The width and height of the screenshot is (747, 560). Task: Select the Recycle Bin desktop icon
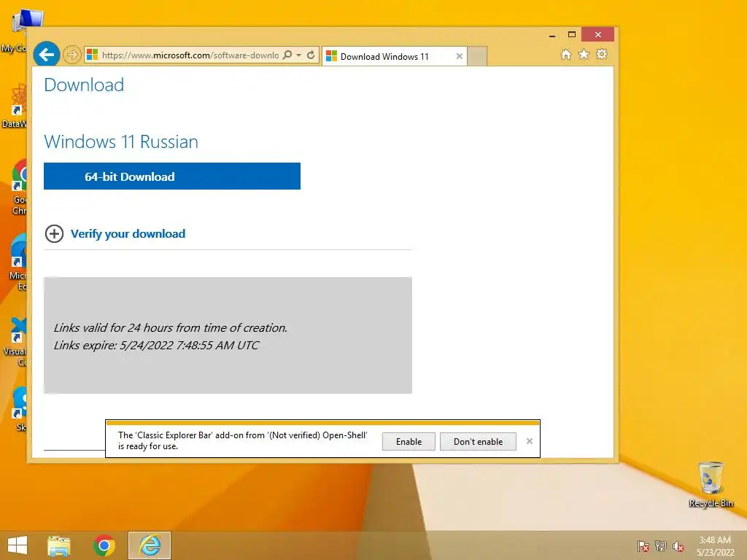[711, 484]
